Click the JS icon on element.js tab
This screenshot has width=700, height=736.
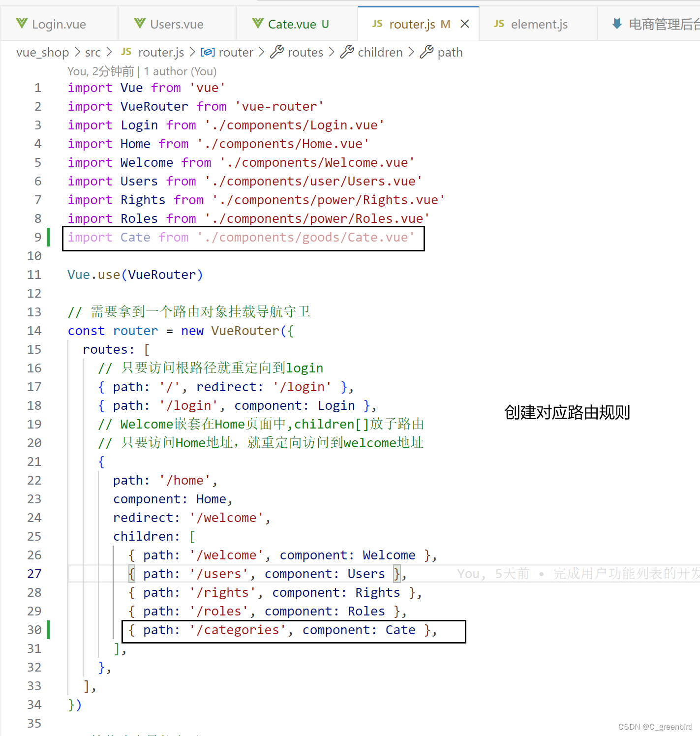499,24
